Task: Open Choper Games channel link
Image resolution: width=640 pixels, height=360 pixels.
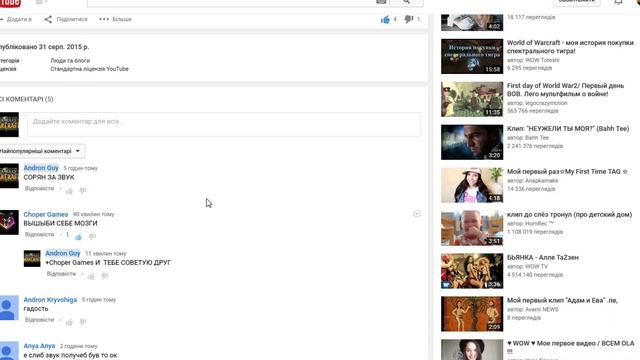Action: tap(46, 214)
